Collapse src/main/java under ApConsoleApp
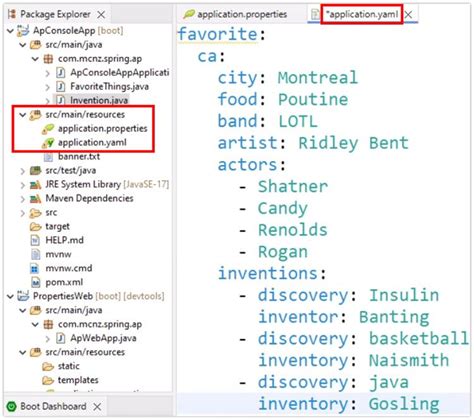 (x=23, y=45)
